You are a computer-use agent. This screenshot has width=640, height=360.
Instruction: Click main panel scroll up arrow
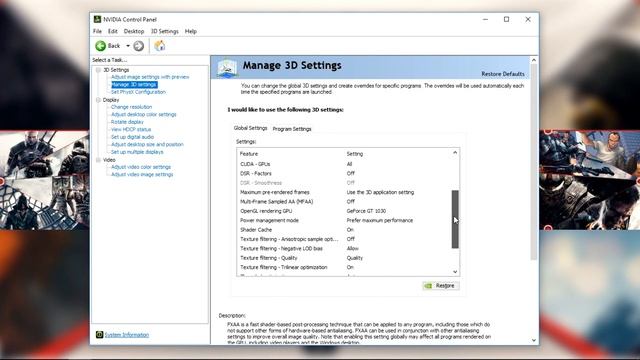534,60
